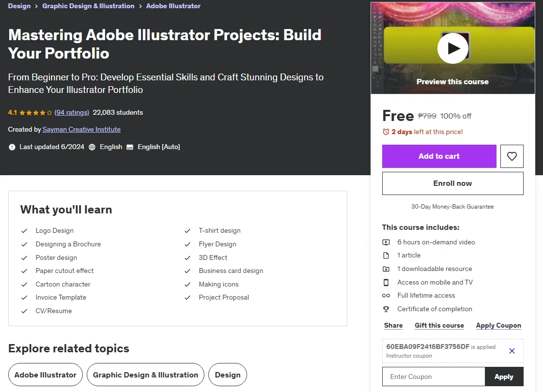Click the alarm clock icon beside 2 days left
This screenshot has width=543, height=392.
(x=386, y=132)
